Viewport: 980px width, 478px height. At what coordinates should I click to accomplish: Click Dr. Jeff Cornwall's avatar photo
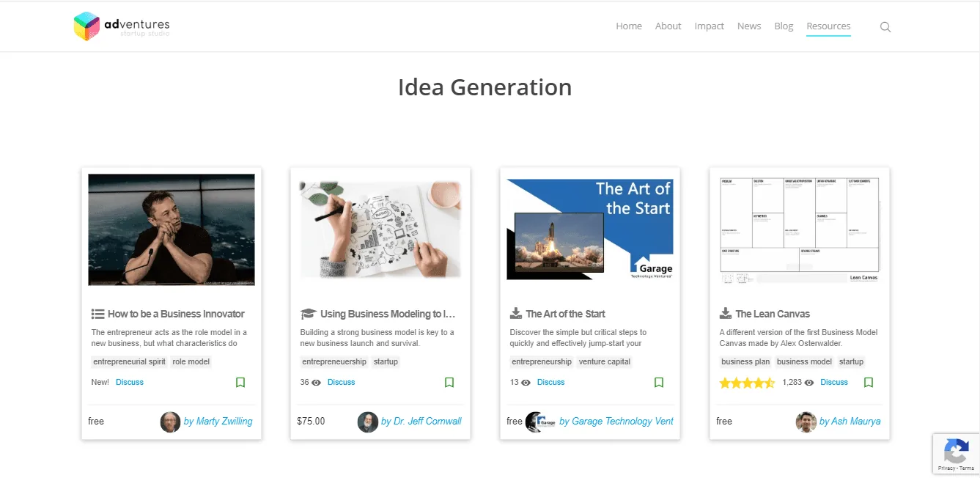(x=367, y=422)
